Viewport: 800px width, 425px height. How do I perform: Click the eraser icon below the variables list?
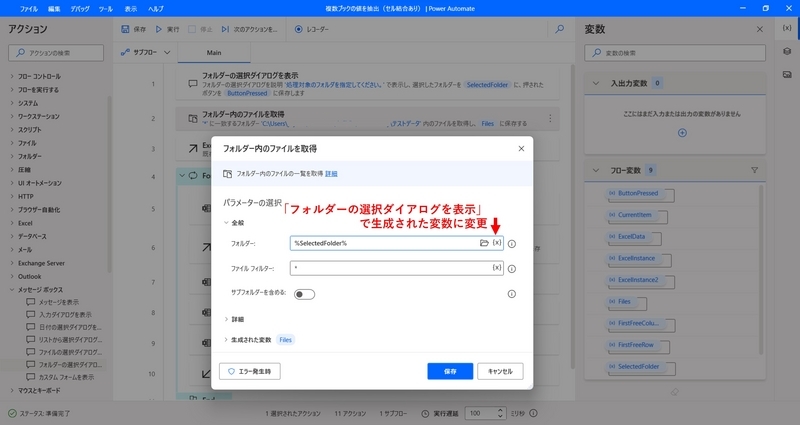click(x=675, y=392)
